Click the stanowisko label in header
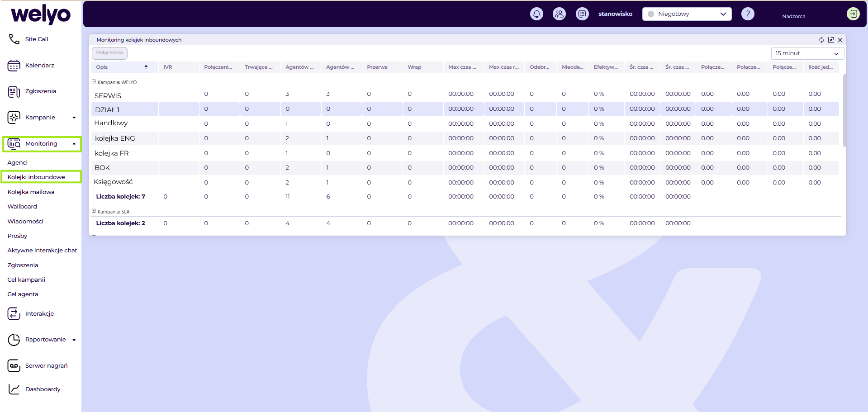The width and height of the screenshot is (868, 412). point(615,14)
